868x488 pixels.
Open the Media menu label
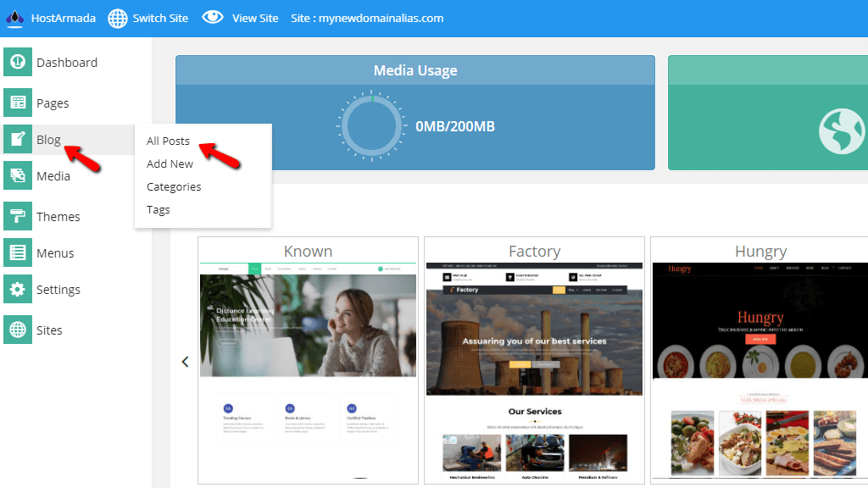pos(53,176)
